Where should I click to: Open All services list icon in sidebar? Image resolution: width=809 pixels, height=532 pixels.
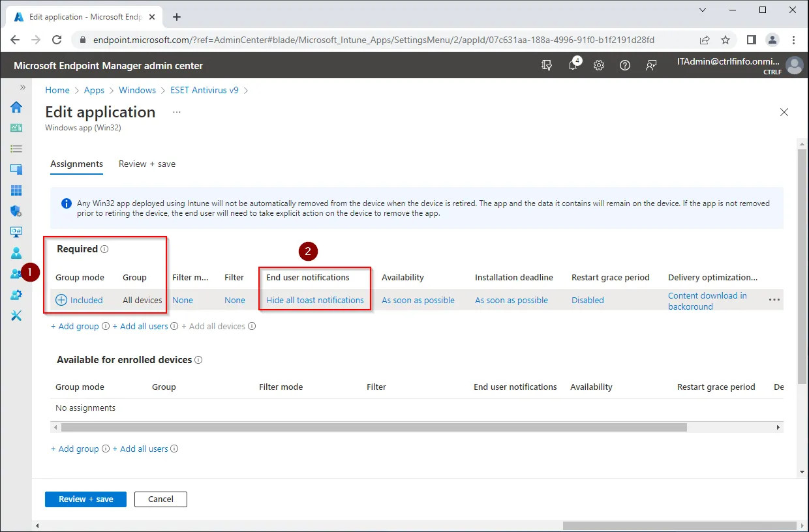coord(16,149)
